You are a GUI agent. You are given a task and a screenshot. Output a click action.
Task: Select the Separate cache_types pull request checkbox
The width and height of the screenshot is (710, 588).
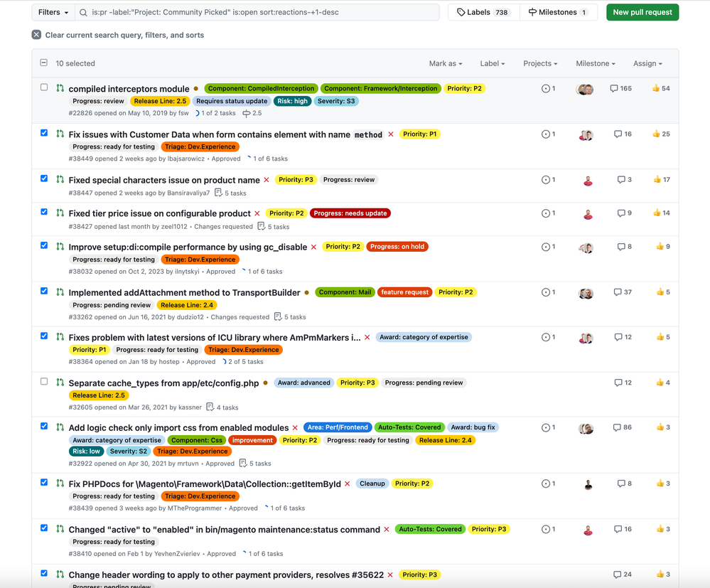click(44, 382)
